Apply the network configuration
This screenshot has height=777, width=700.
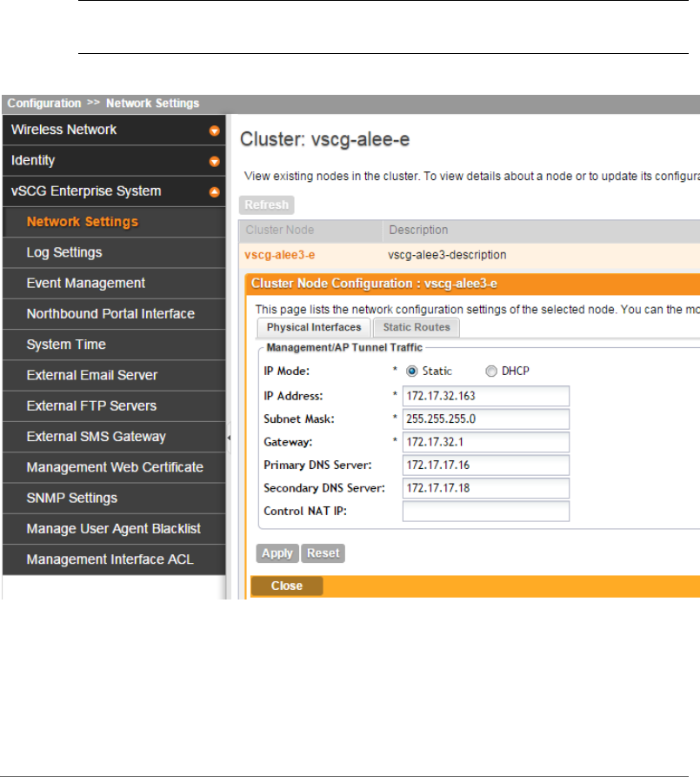point(277,553)
